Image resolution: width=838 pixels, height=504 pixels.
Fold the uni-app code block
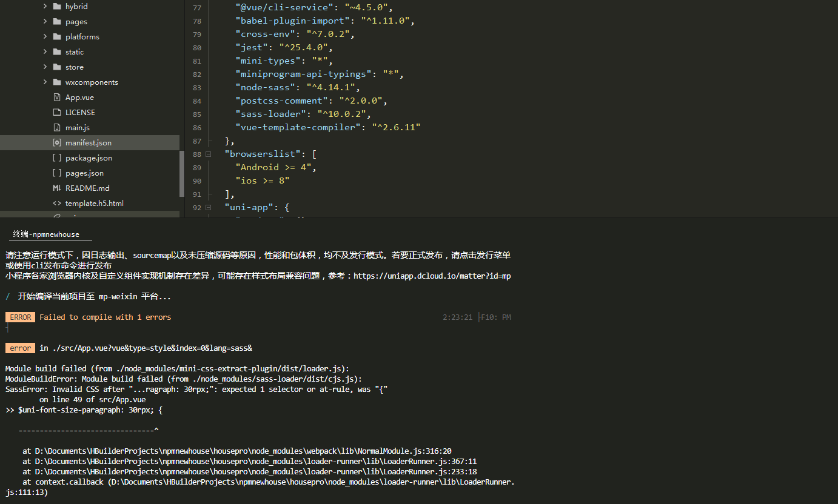[208, 207]
